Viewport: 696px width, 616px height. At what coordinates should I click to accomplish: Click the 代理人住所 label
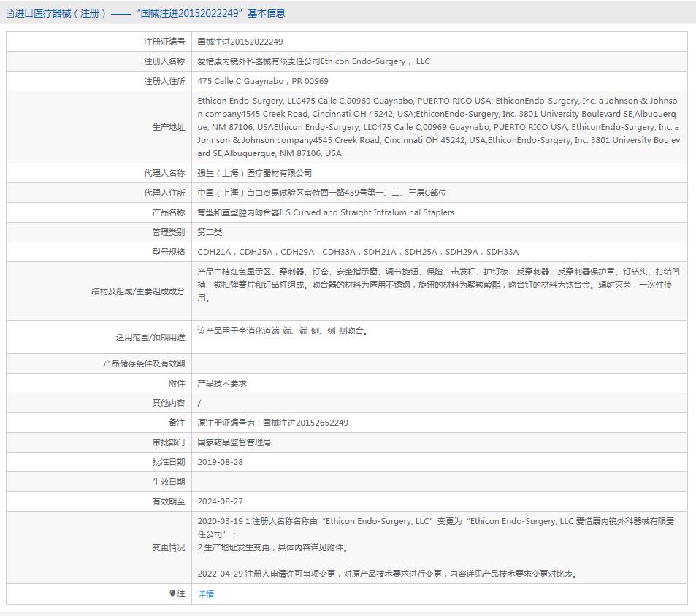[164, 193]
